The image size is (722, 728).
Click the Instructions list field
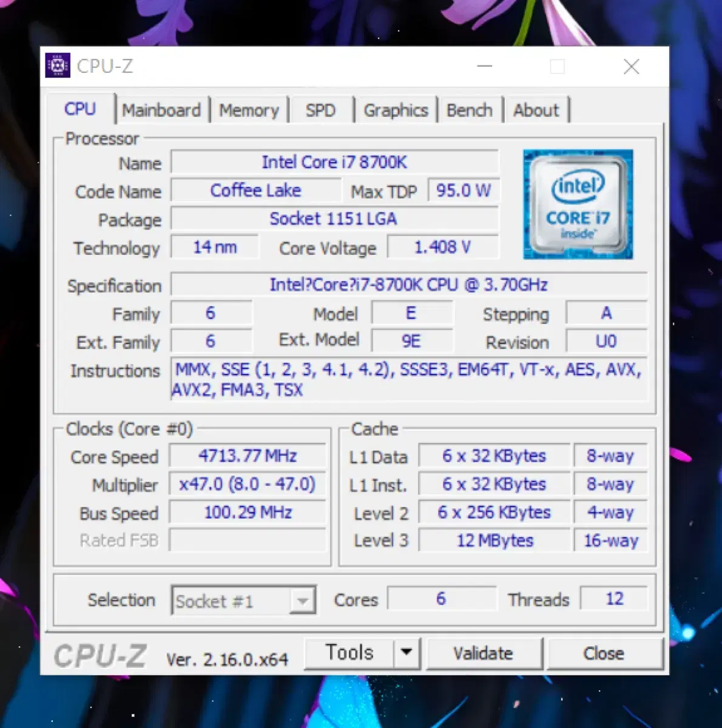409,379
